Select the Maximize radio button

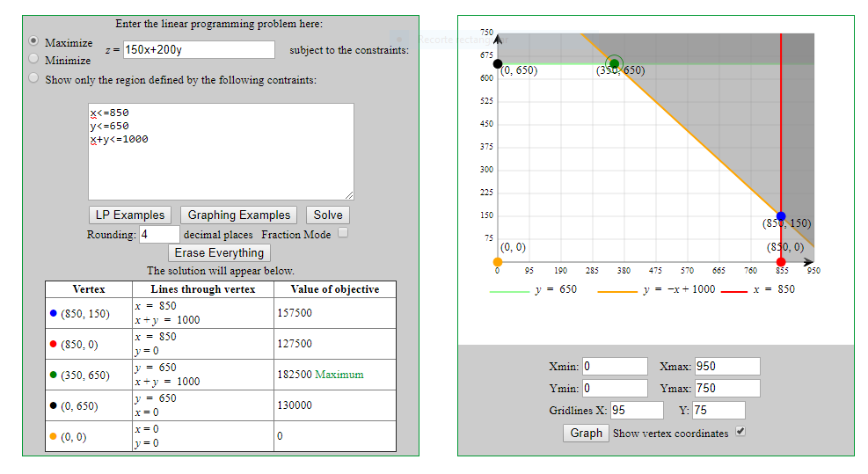pyautogui.click(x=33, y=41)
